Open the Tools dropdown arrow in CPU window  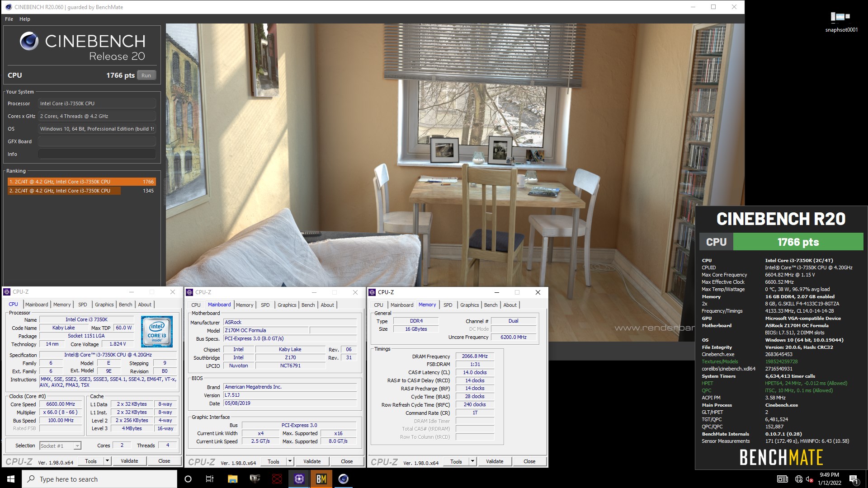(x=107, y=461)
